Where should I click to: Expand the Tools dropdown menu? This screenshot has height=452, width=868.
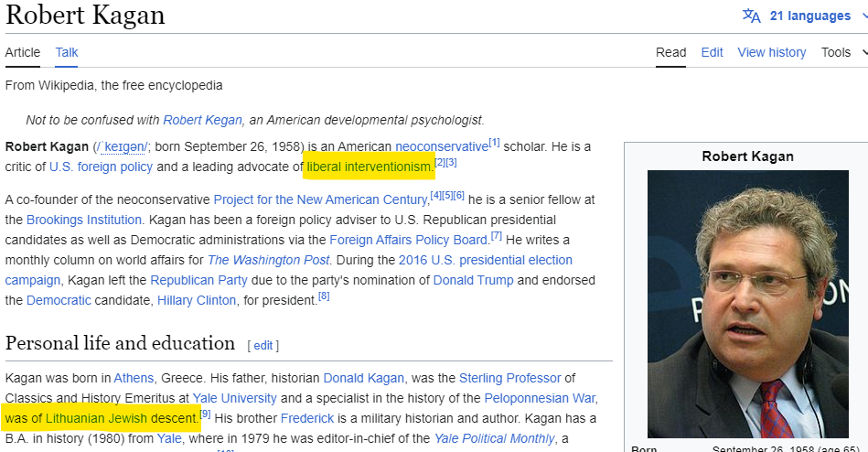click(x=843, y=52)
